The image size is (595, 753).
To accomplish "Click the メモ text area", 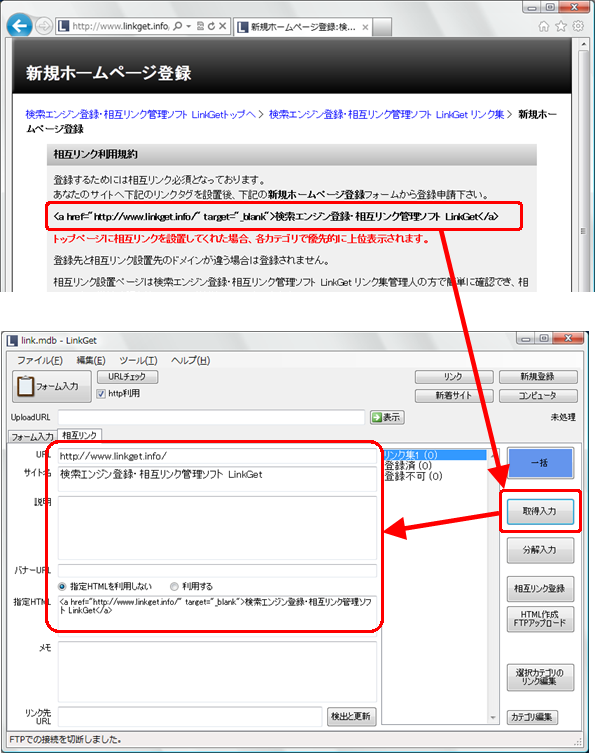I will 217,672.
